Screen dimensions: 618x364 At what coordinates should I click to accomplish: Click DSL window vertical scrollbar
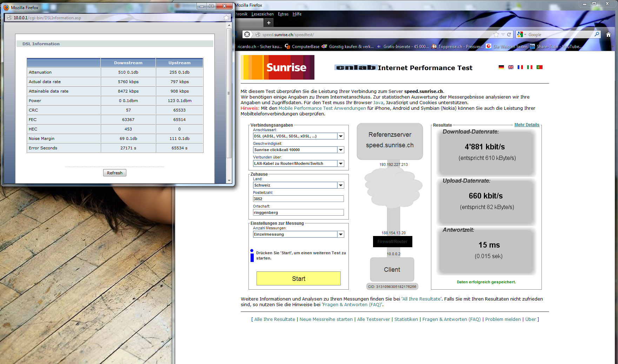point(229,93)
